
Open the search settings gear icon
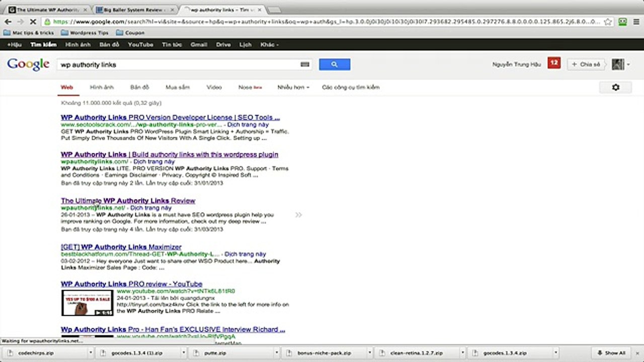click(x=616, y=87)
